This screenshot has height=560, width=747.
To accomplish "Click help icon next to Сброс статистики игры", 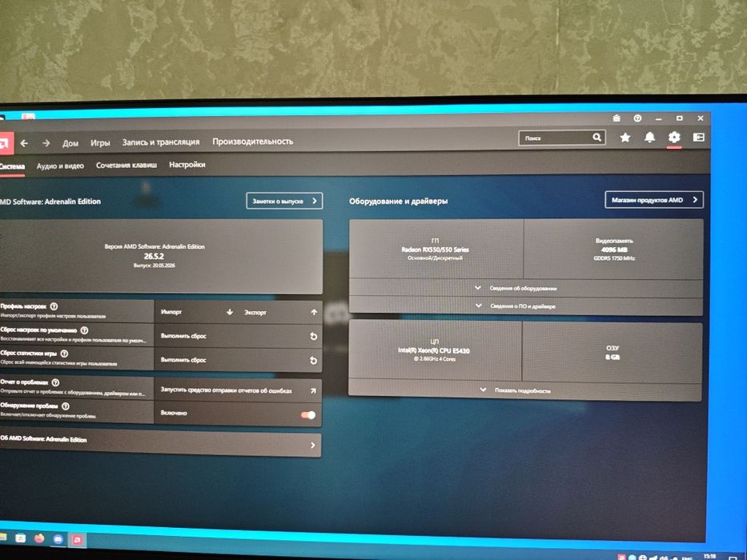I will 64,354.
